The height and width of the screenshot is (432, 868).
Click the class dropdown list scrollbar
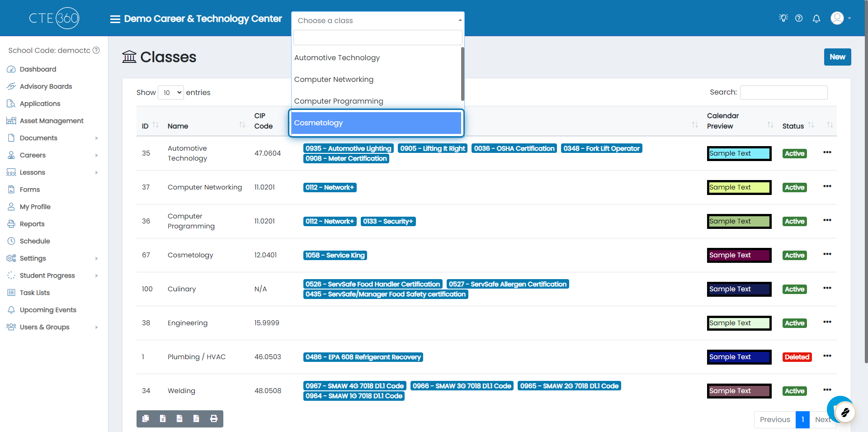(x=462, y=74)
